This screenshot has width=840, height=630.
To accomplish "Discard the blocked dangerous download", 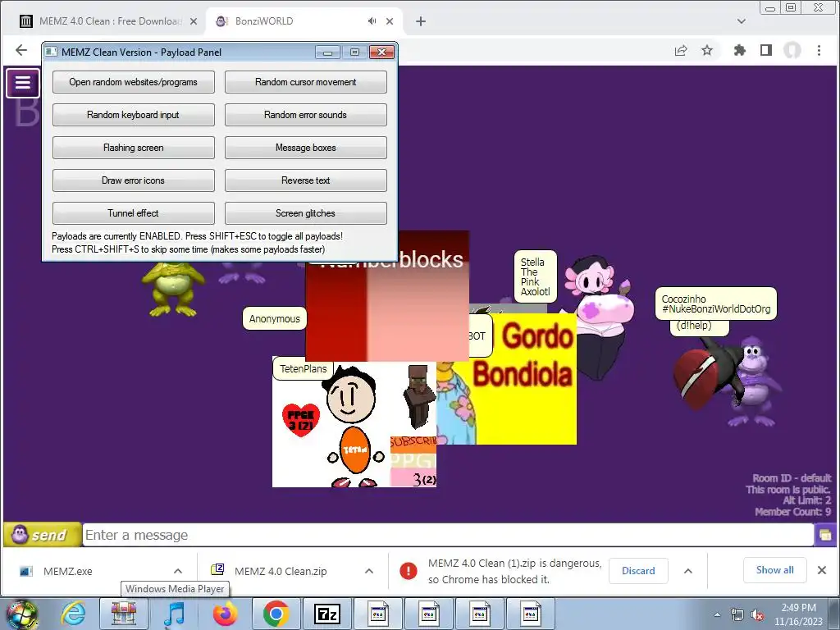I will 638,571.
